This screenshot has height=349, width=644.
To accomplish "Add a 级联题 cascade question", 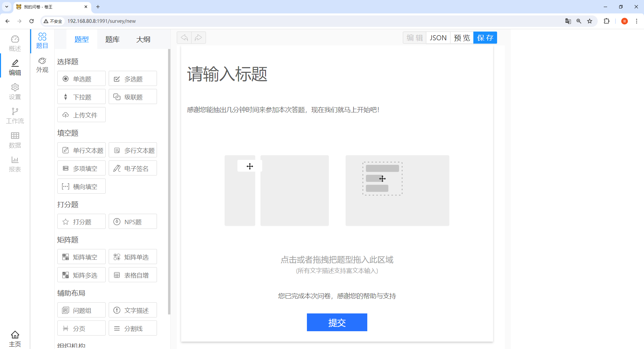I will [x=133, y=97].
